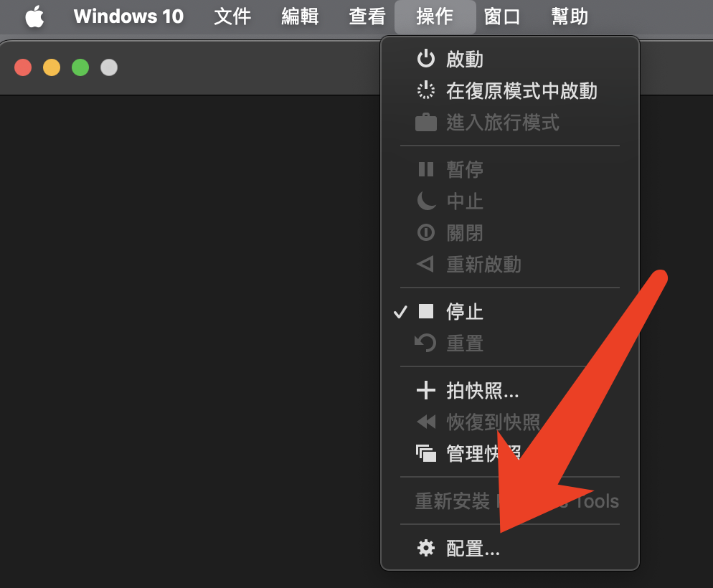Click the triangle icon beside 重新啟動
The width and height of the screenshot is (713, 588).
click(425, 264)
